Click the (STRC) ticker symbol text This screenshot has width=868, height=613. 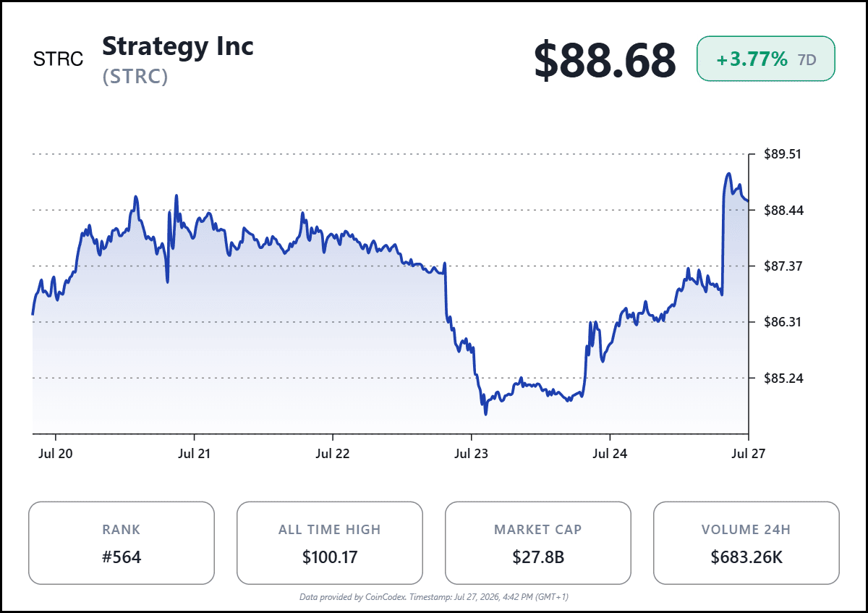(135, 77)
